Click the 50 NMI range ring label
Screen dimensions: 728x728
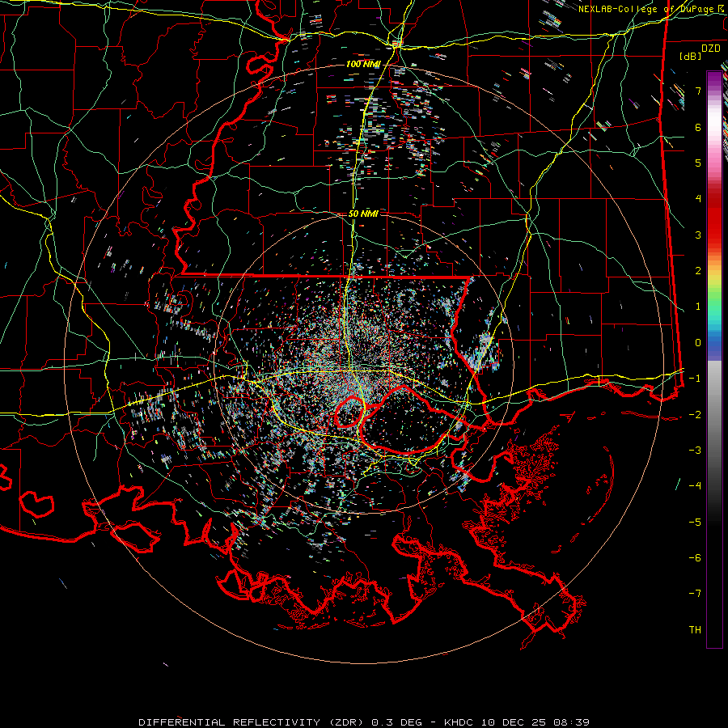pyautogui.click(x=363, y=214)
